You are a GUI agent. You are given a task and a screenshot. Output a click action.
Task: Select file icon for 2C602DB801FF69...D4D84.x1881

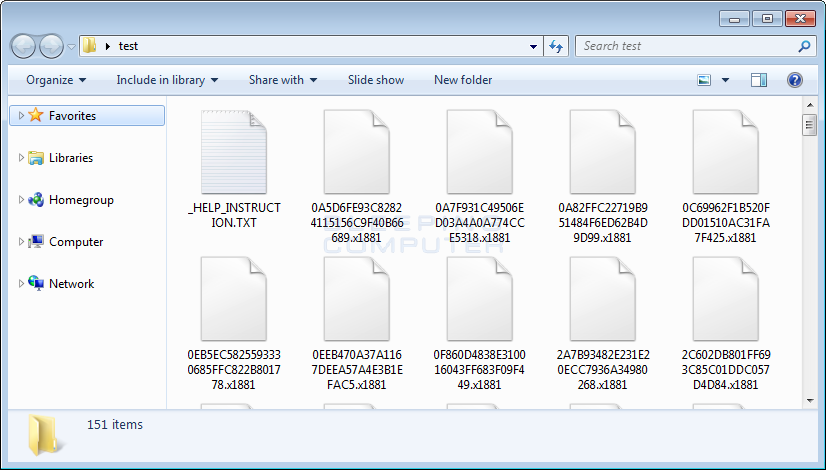[x=726, y=299]
